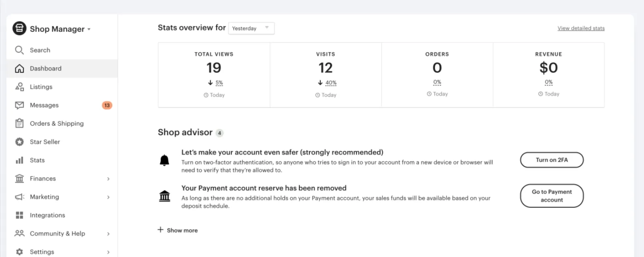Click the Shop advisor count badge 4
Screen dimensions: 644x257
(220, 133)
